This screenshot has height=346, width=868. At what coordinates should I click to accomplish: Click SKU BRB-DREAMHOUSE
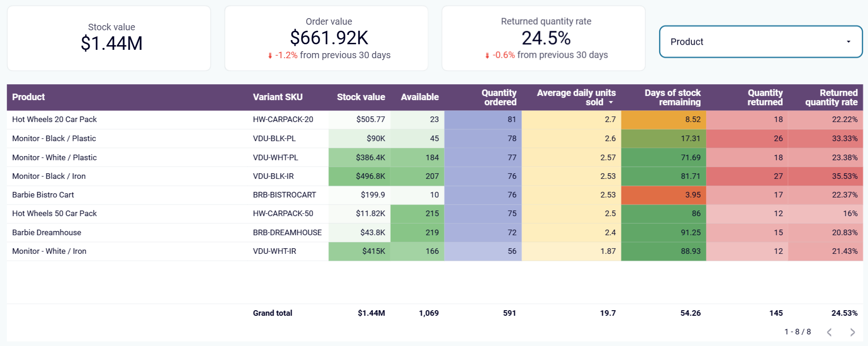[x=287, y=232]
